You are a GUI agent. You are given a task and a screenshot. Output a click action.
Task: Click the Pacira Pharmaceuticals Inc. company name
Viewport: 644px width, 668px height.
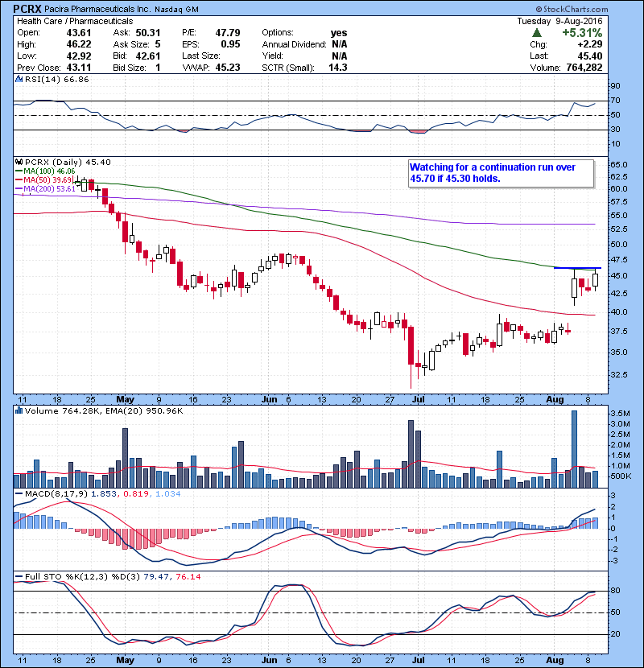[97, 9]
